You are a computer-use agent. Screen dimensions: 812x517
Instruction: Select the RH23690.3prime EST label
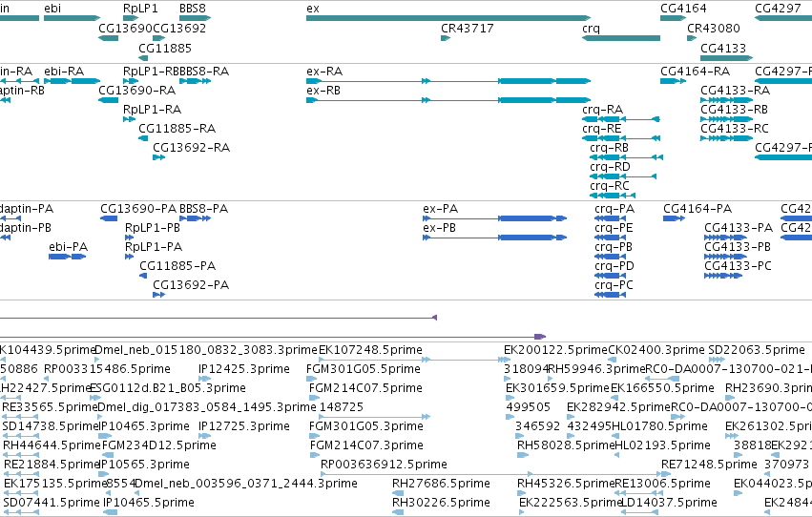pyautogui.click(x=768, y=388)
